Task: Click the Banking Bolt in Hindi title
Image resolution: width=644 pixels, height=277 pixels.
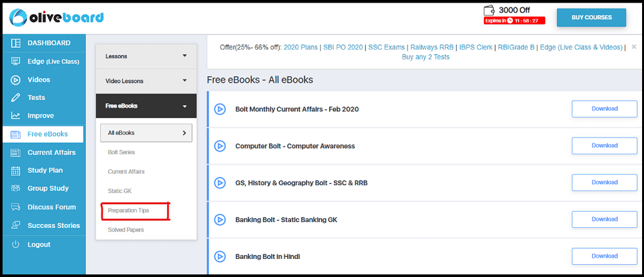Action: pyautogui.click(x=268, y=256)
